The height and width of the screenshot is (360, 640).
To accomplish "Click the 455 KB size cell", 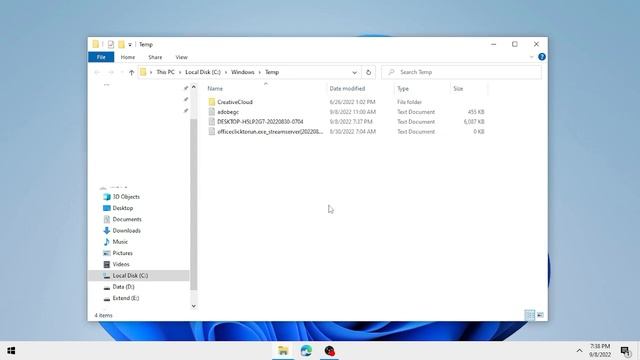I will point(476,112).
